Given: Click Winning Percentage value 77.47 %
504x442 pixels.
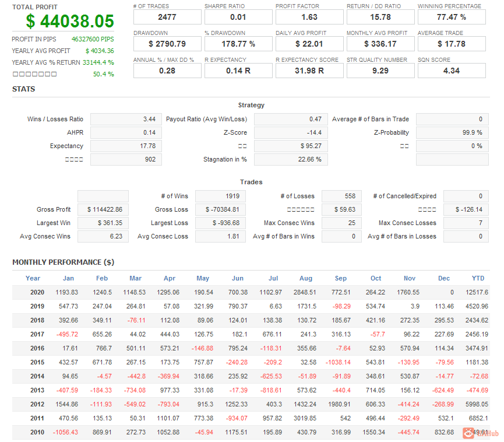Looking at the screenshot, I should (x=452, y=17).
